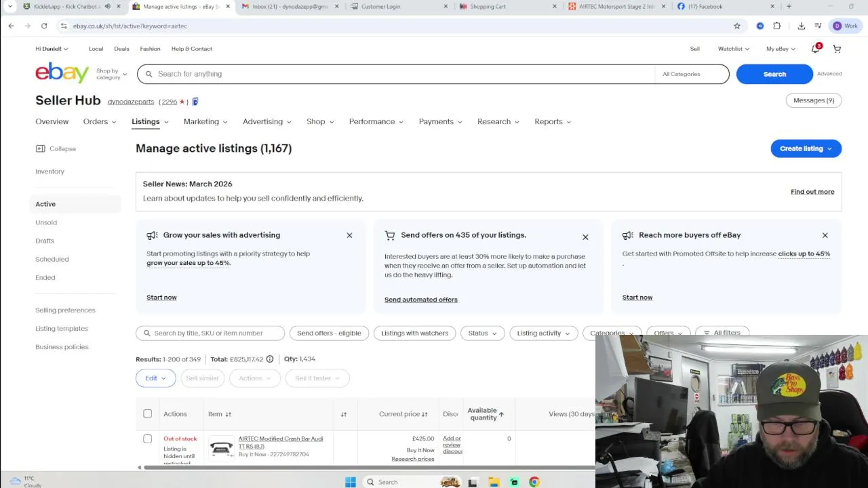Click Research prices link
Viewport: 868px width, 488px height.
click(x=412, y=460)
